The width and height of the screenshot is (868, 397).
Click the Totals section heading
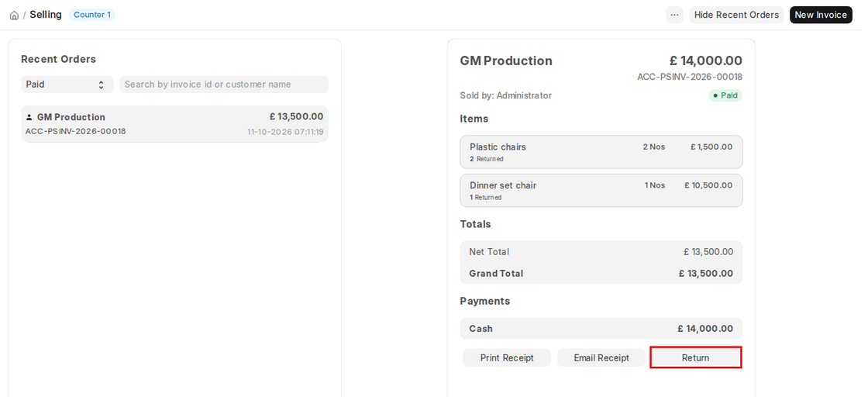[476, 224]
